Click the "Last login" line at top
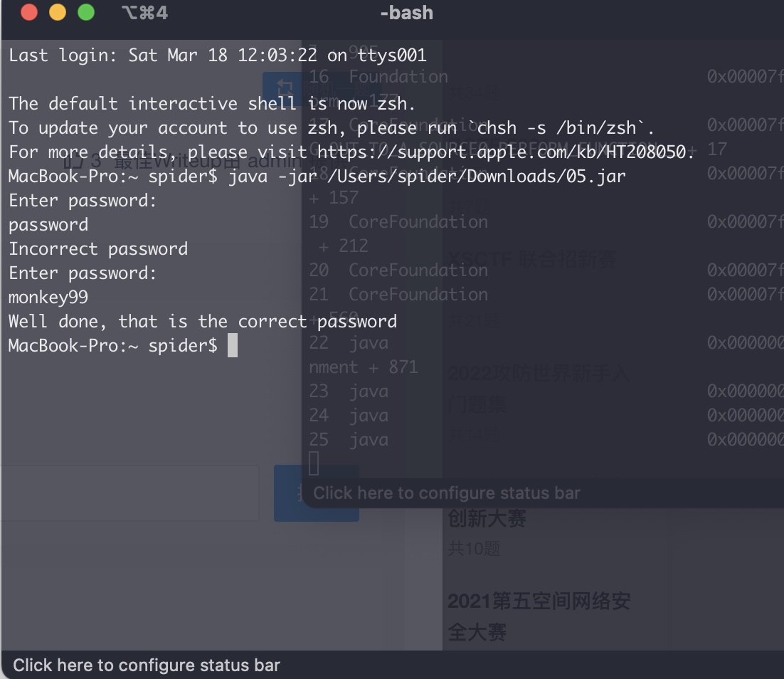This screenshot has height=679, width=784. 217,55
